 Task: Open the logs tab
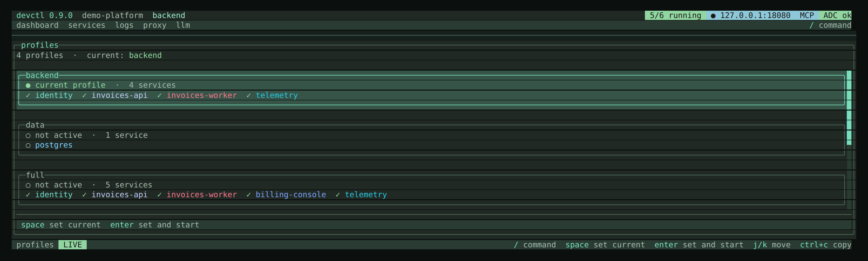[x=124, y=25]
